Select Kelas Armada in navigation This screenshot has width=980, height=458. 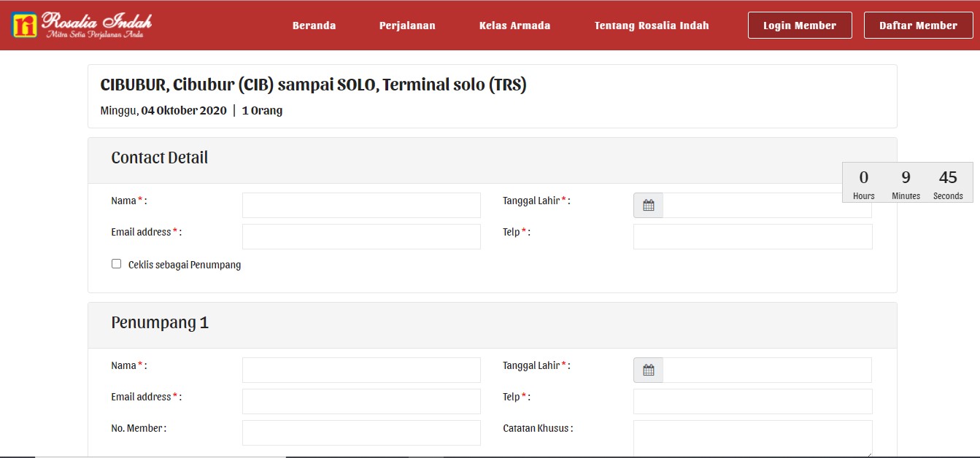514,26
